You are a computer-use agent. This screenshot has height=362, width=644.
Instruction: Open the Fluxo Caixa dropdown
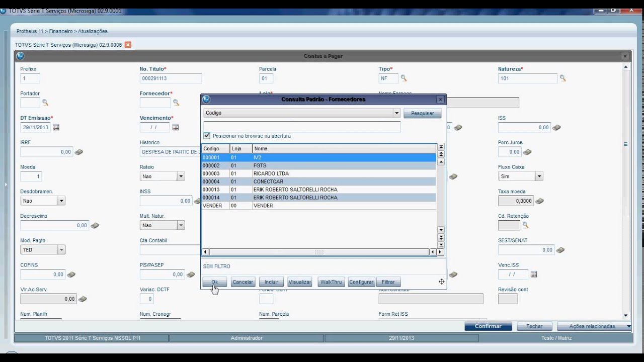[x=539, y=176]
